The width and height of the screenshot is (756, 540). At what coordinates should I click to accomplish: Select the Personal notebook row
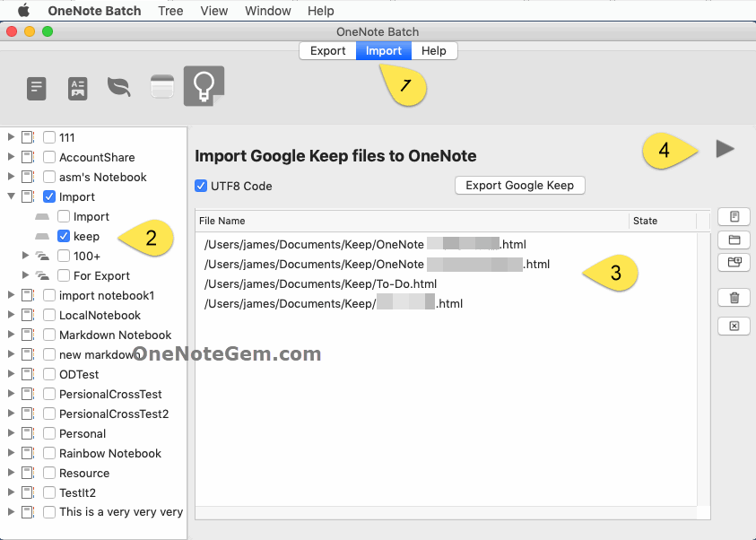pos(93,434)
